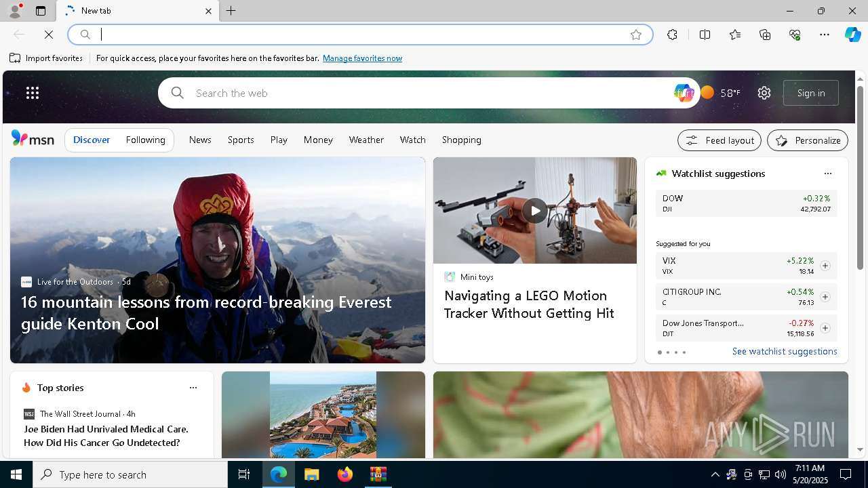Open the Money section
The height and width of the screenshot is (488, 868).
pos(318,140)
